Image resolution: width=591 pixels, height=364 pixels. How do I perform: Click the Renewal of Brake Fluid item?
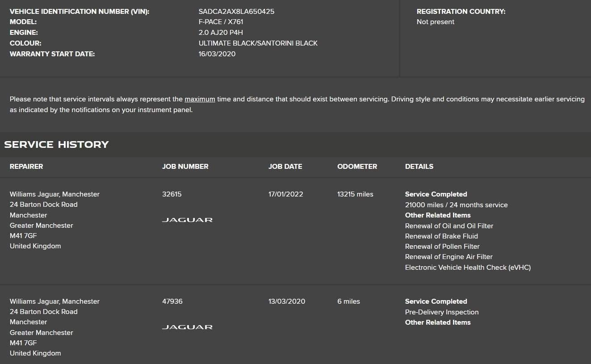[x=441, y=236]
